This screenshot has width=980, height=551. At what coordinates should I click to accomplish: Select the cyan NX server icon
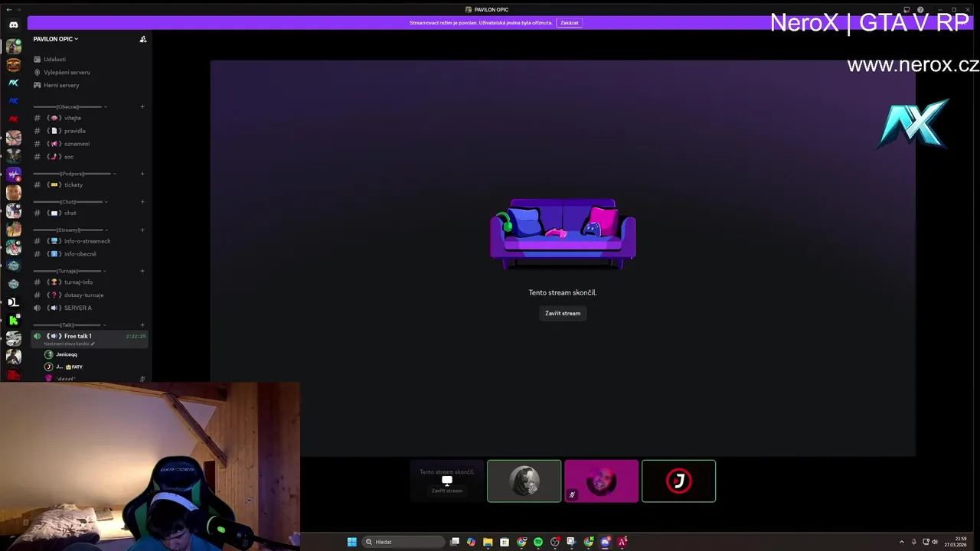point(13,83)
